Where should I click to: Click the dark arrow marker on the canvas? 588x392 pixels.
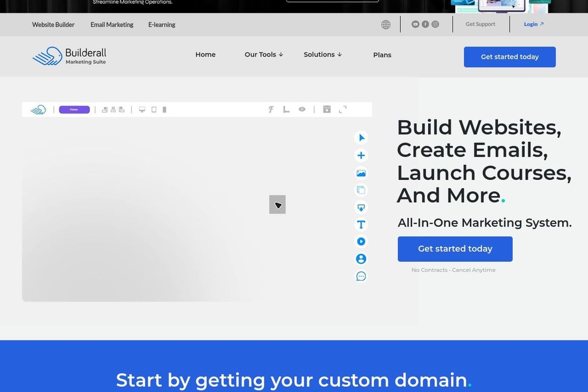278,205
